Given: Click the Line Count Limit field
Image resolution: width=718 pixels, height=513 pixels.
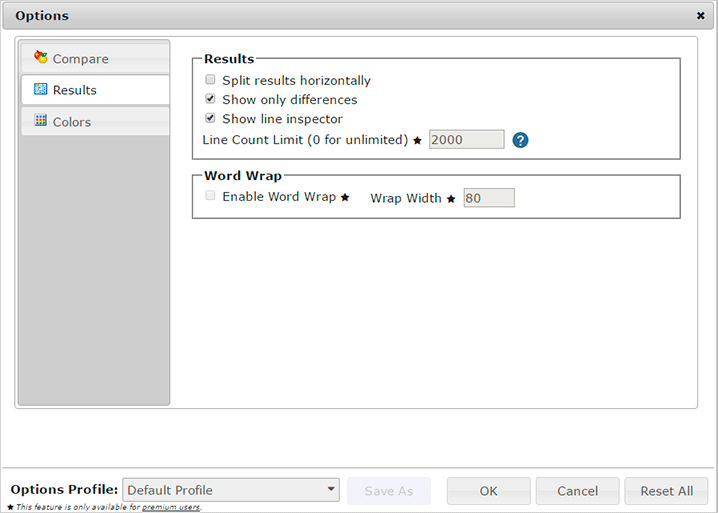Looking at the screenshot, I should [466, 140].
